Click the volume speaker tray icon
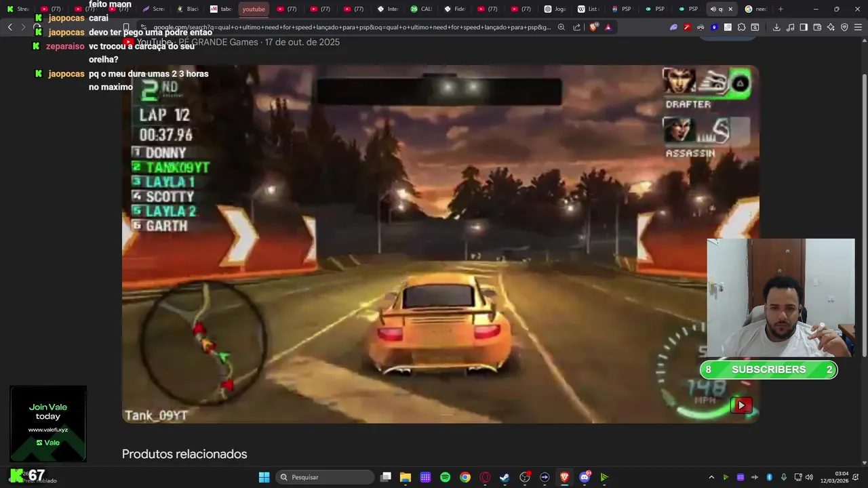The height and width of the screenshot is (488, 868). pos(809,477)
